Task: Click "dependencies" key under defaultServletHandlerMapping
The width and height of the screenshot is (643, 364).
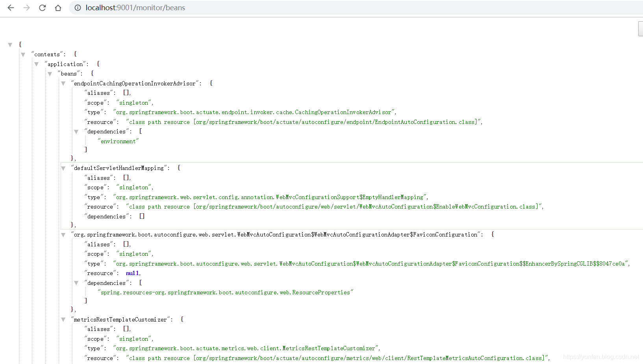Action: pyautogui.click(x=106, y=216)
